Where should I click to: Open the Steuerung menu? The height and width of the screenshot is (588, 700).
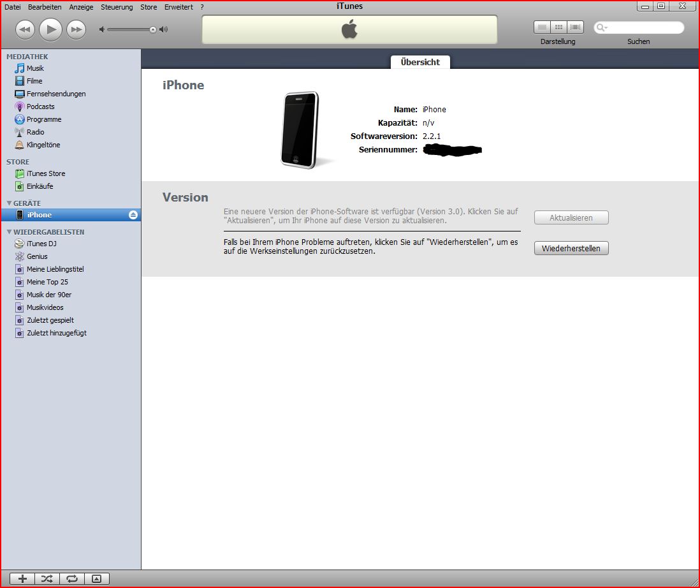click(x=117, y=7)
